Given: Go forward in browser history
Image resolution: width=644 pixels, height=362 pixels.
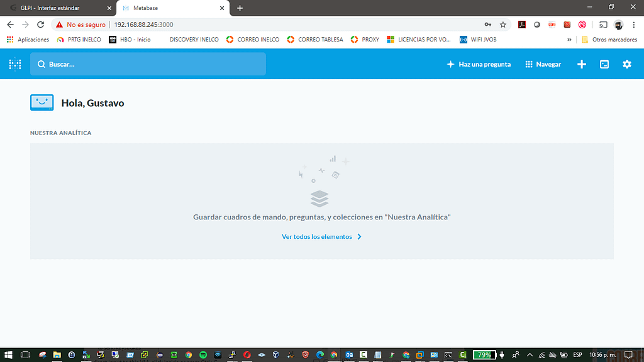Looking at the screenshot, I should 25,25.
